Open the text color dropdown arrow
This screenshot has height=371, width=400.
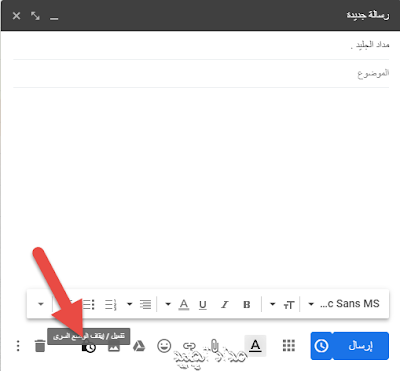(x=168, y=304)
